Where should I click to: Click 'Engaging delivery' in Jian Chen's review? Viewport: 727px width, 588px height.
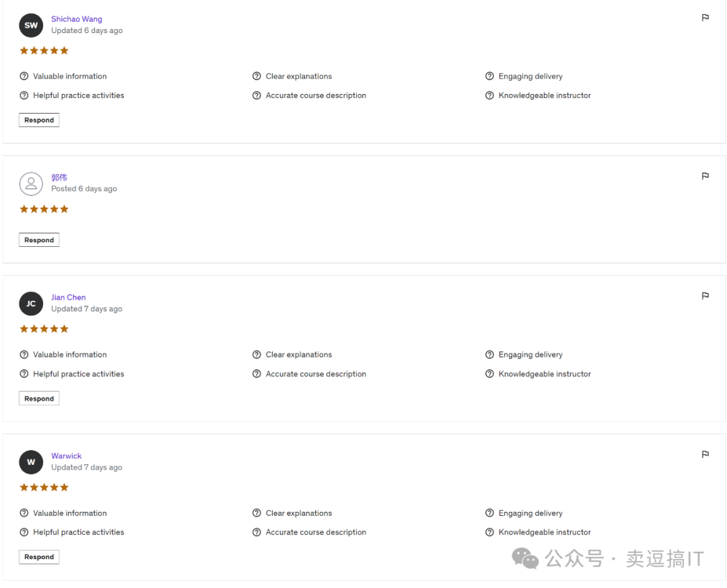[x=530, y=355]
